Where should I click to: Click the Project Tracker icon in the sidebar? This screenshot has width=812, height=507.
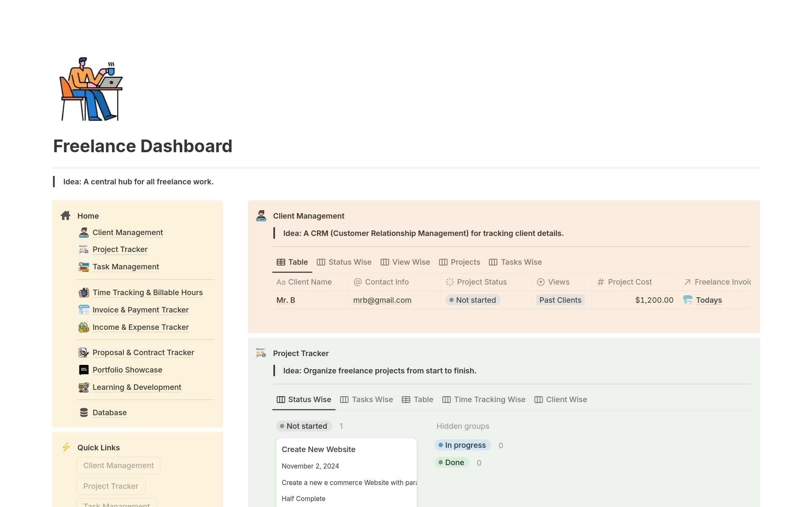click(x=83, y=249)
